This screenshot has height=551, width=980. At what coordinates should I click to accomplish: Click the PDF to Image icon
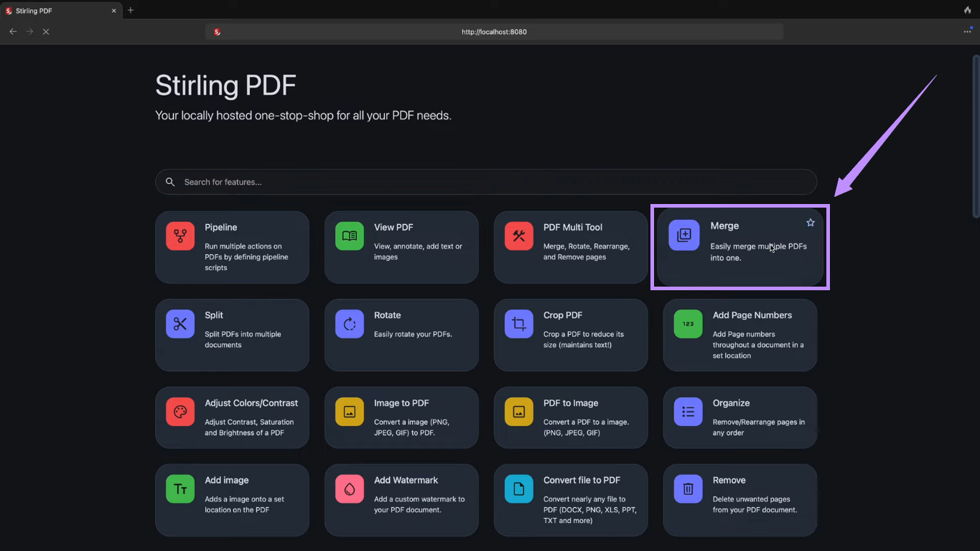[518, 412]
